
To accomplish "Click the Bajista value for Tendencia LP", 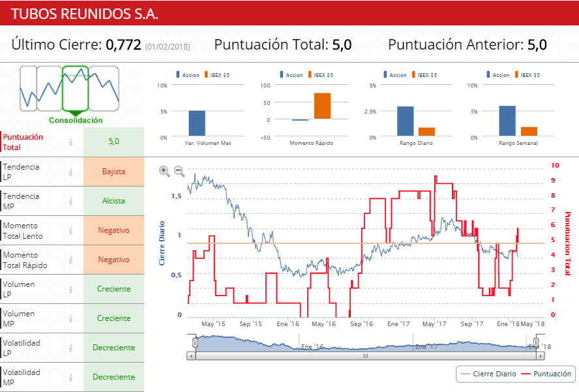I will 113,172.
